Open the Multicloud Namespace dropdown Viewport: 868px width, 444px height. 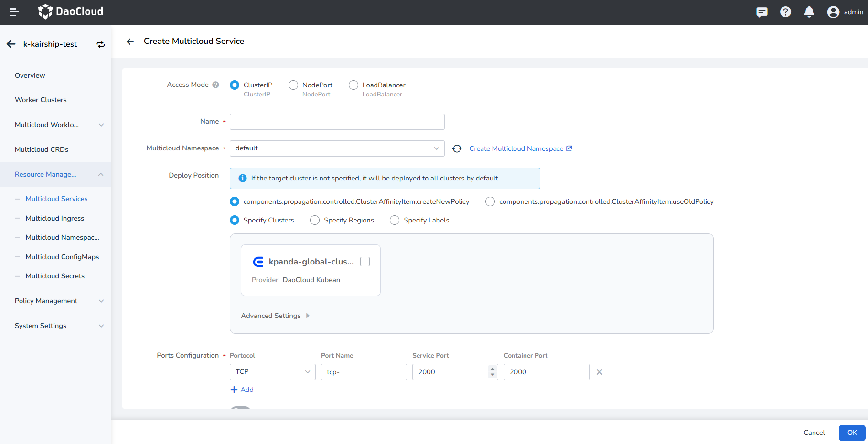click(337, 148)
